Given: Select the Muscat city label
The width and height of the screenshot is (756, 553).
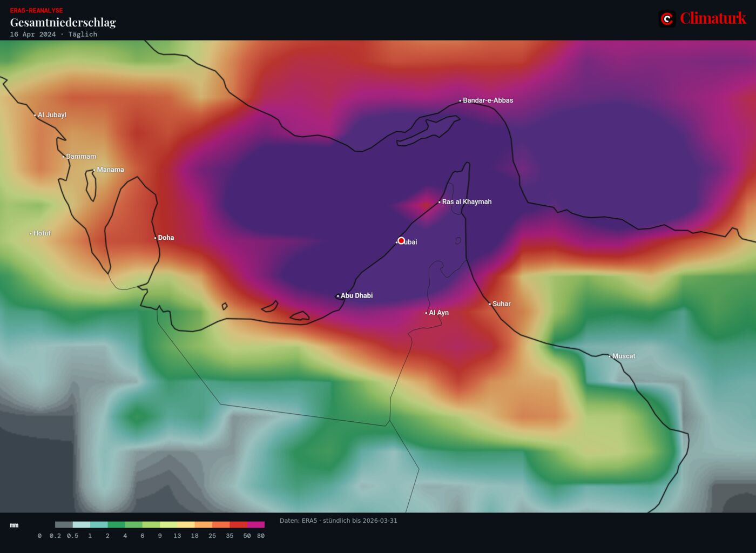Looking at the screenshot, I should pyautogui.click(x=624, y=356).
